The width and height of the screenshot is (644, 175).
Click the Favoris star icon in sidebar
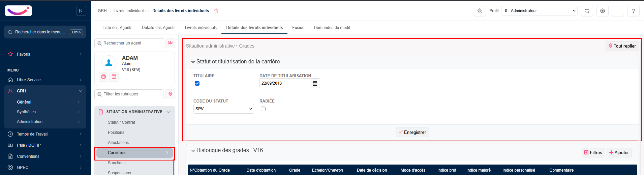point(10,54)
